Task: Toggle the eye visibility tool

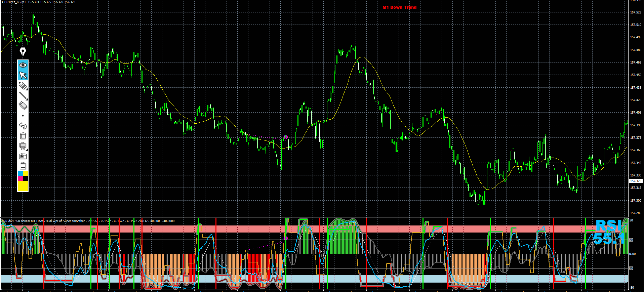Action: coord(23,65)
